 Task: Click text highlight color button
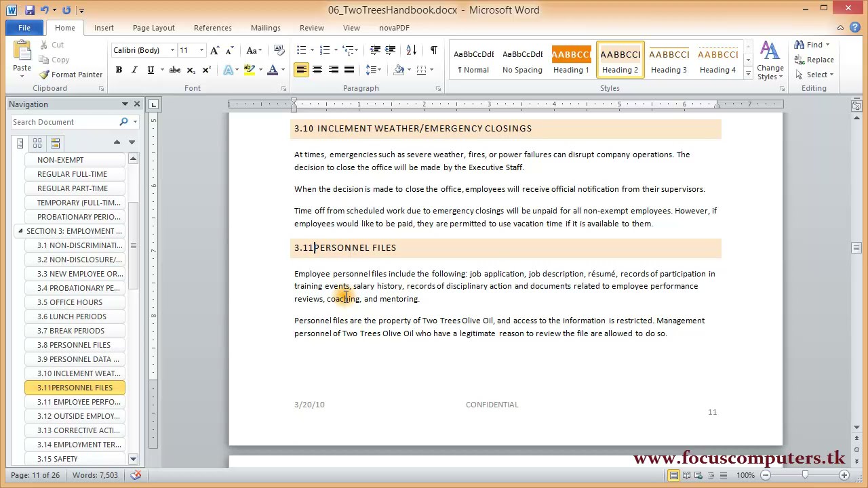point(250,70)
